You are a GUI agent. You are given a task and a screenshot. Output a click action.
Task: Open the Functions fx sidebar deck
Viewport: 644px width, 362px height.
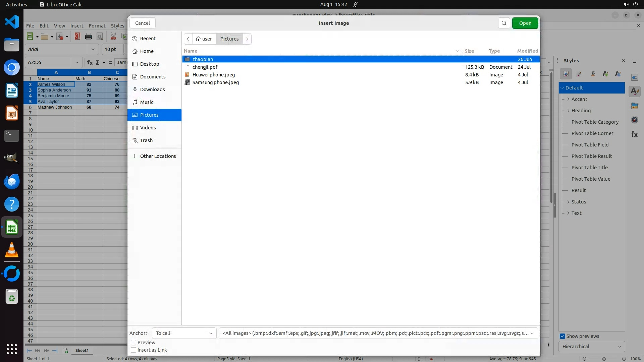point(634,134)
